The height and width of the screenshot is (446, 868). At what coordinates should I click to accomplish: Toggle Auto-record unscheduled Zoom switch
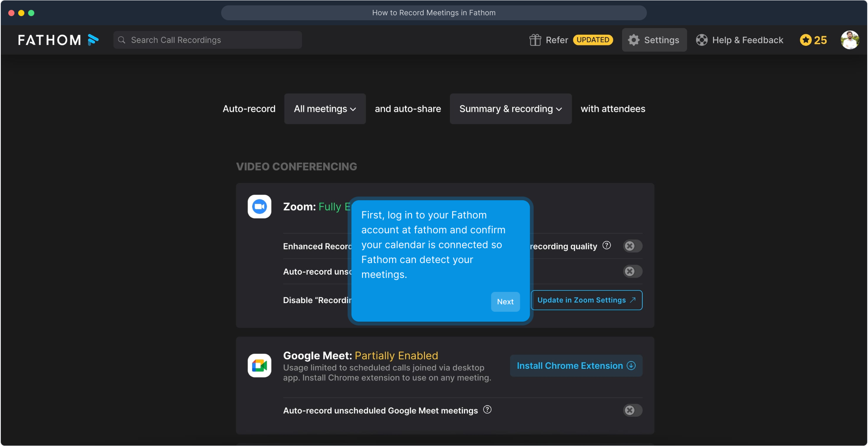633,271
